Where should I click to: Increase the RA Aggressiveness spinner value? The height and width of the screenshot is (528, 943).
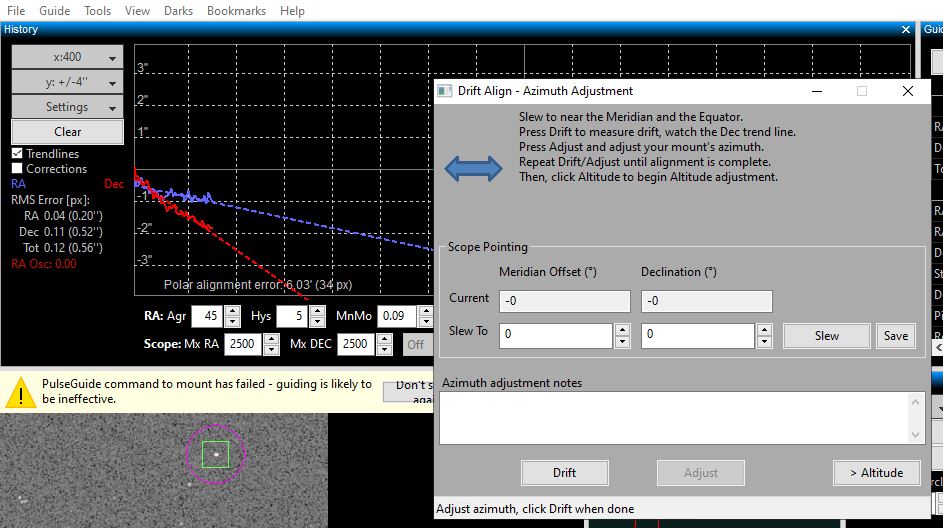click(232, 311)
